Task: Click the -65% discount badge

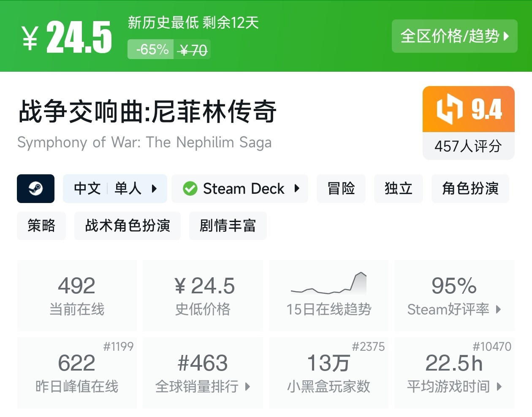Action: tap(152, 50)
